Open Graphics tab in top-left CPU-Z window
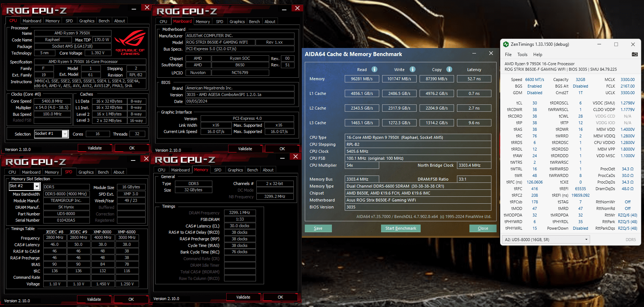Image resolution: width=644 pixels, height=307 pixels. click(x=87, y=21)
